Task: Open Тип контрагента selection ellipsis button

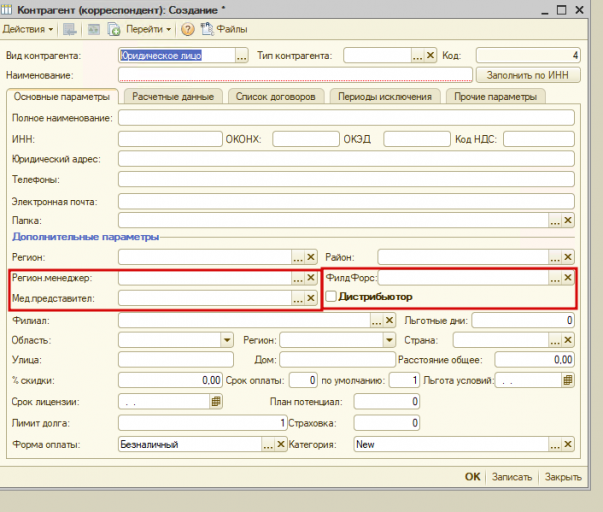Action: tap(418, 56)
